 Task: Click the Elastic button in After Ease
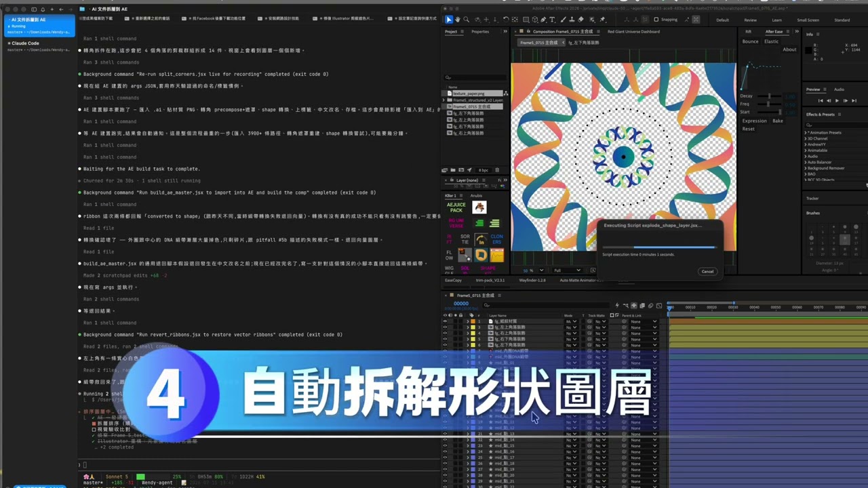click(772, 41)
